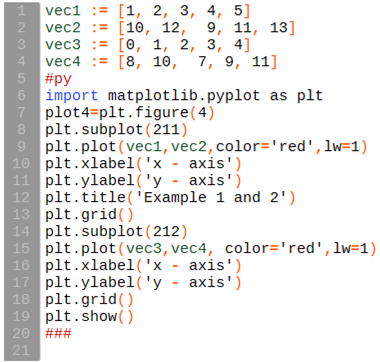The image size is (380, 362).
Task: Click plt.subplot(211) line
Action: [x=117, y=130]
